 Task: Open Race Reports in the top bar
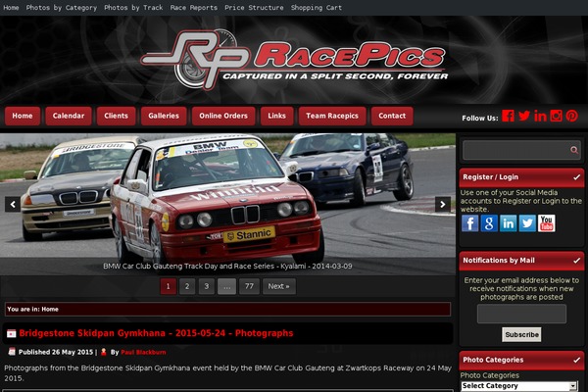[193, 8]
